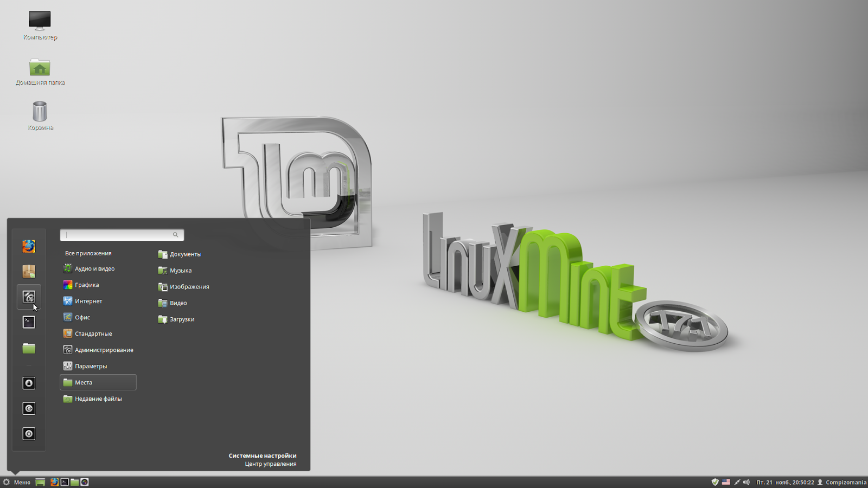Screen dimensions: 868x488
Task: Open the Изображения folder place
Action: click(183, 286)
